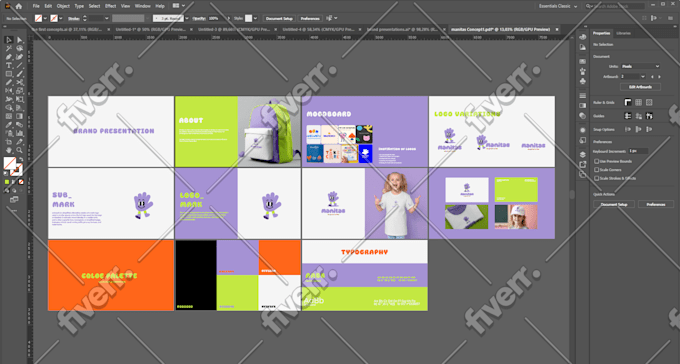Swap fill and stroke colors arrow
The image size is (680, 364).
(20, 159)
